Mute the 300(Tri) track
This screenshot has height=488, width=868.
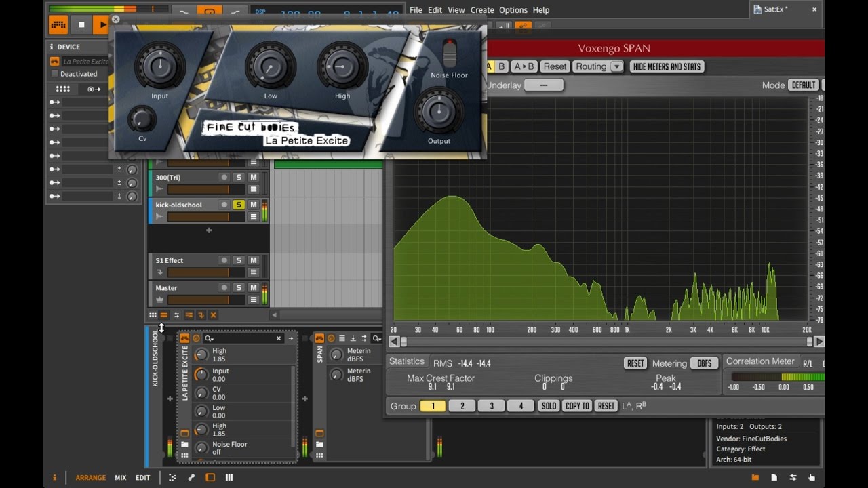pyautogui.click(x=254, y=178)
